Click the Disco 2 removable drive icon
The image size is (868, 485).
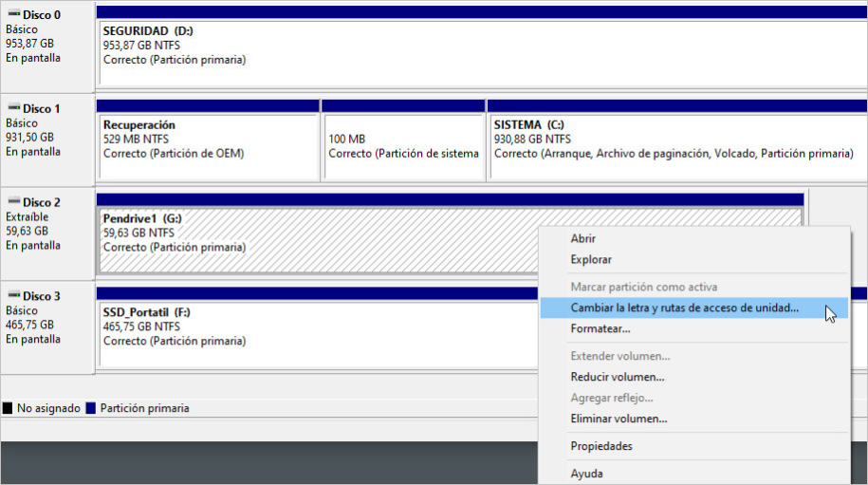click(12, 202)
